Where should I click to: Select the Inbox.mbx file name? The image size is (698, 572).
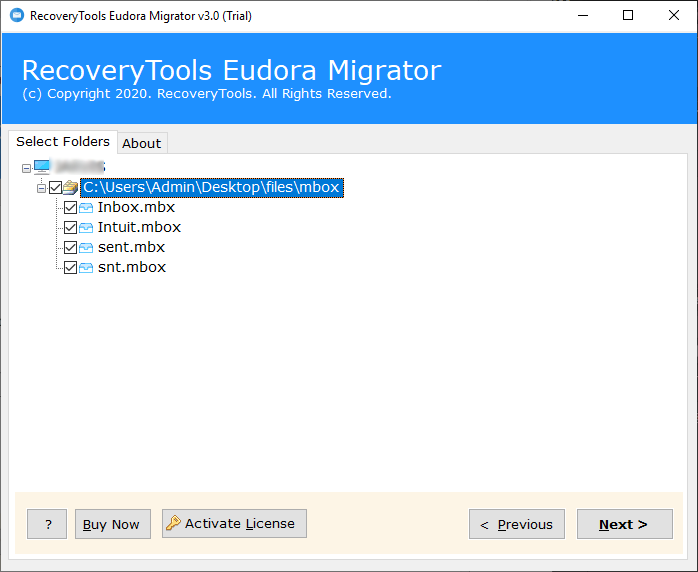point(136,207)
